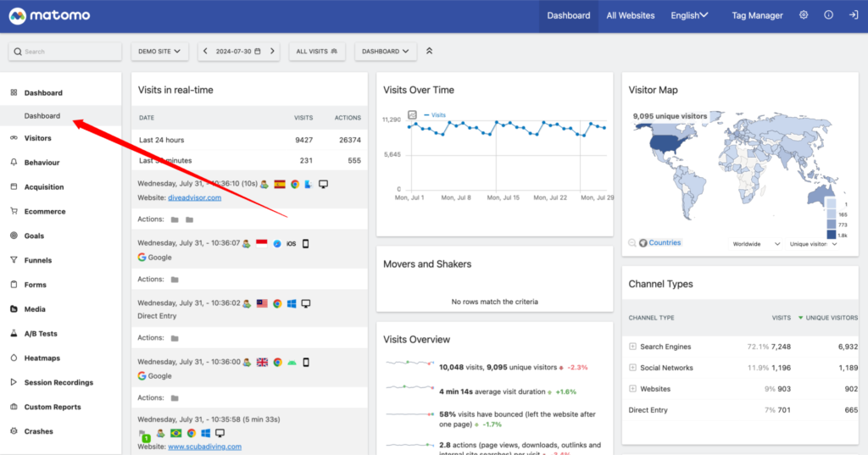Open the administration settings gear icon
The image size is (868, 455).
point(804,15)
